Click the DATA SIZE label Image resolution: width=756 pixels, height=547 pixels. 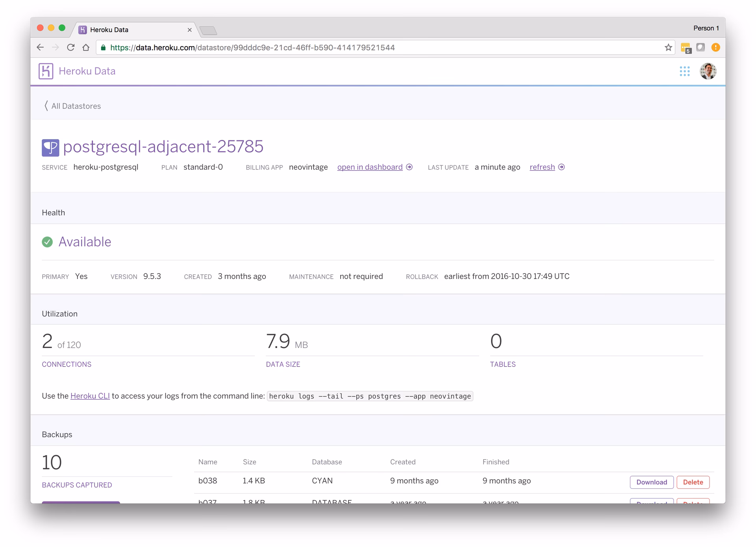283,365
